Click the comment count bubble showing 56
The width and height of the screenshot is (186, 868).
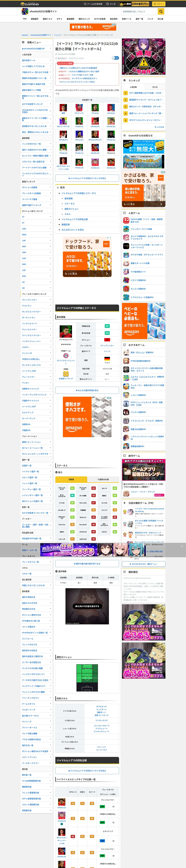click(x=115, y=58)
